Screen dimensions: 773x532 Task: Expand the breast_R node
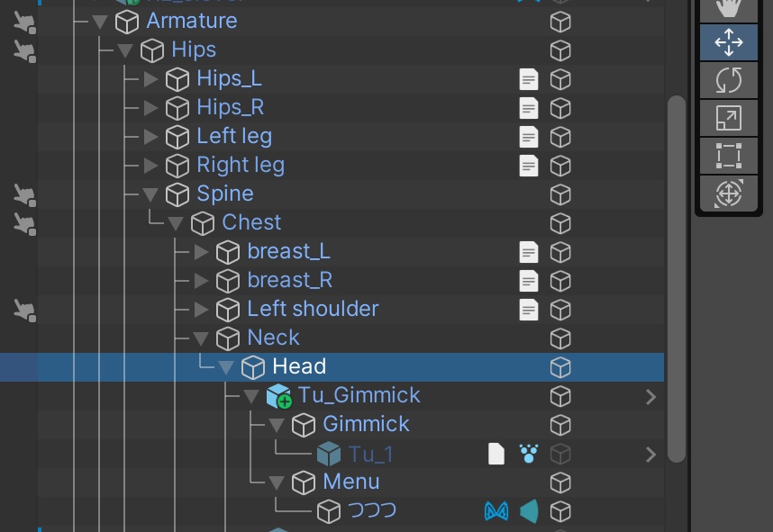pos(201,281)
